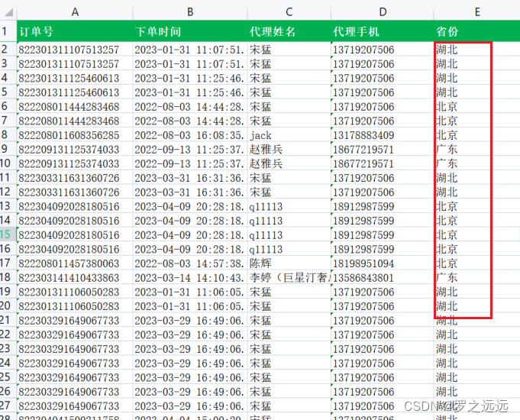Click the 宋猛 cell in row 22
Image resolution: width=520 pixels, height=420 pixels.
point(289,334)
